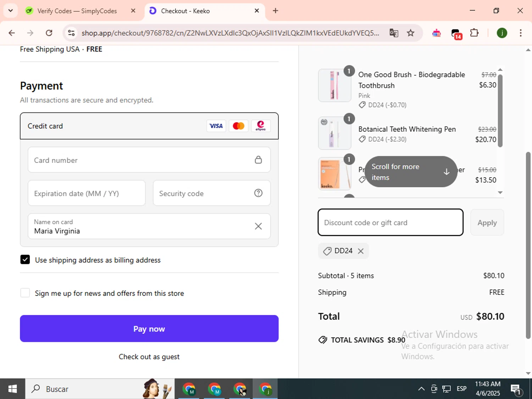Click the Pay now button
The image size is (532, 399).
149,329
